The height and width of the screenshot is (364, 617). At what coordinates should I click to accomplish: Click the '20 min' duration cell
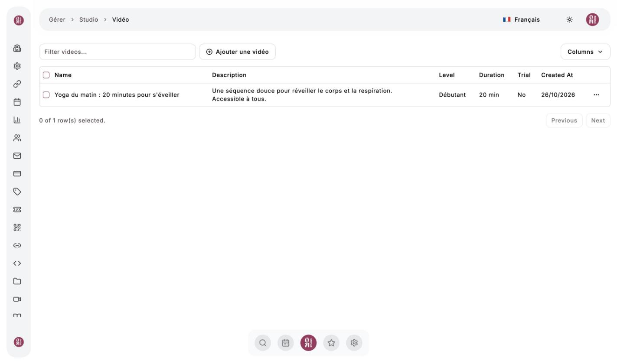coord(489,95)
